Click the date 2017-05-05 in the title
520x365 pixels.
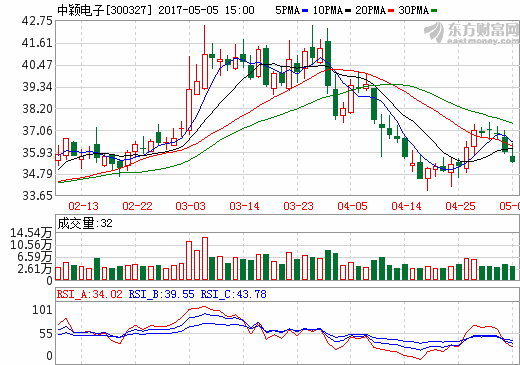coord(189,10)
